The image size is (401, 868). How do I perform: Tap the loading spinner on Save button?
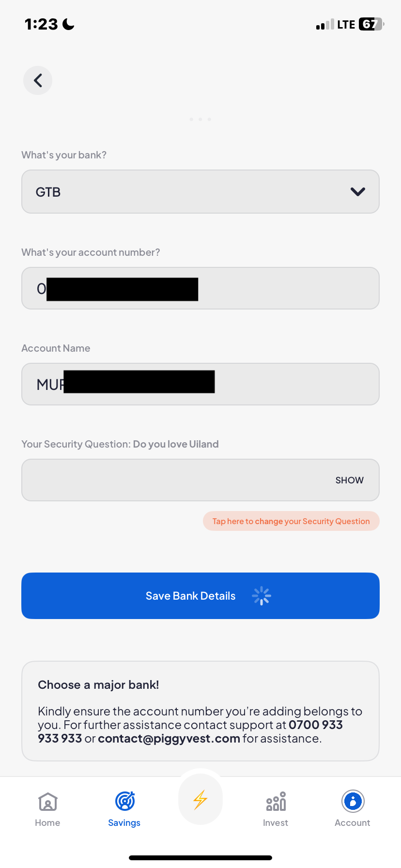tap(262, 596)
